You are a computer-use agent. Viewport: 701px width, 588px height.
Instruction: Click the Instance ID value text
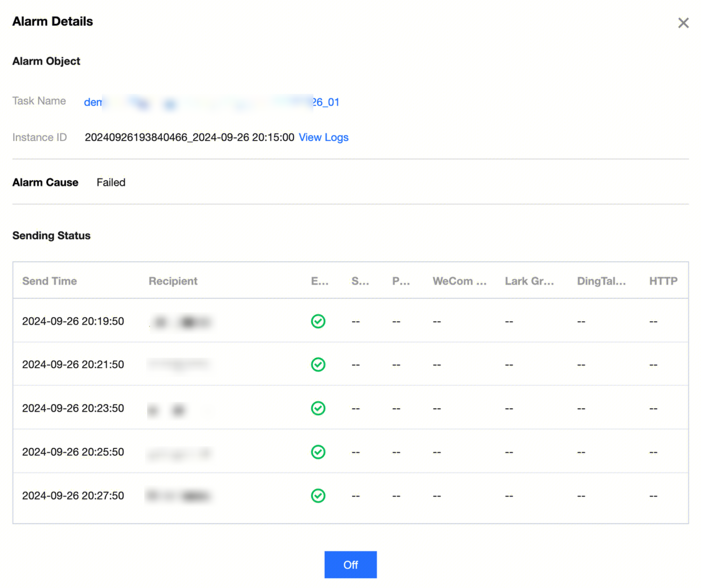tap(189, 137)
